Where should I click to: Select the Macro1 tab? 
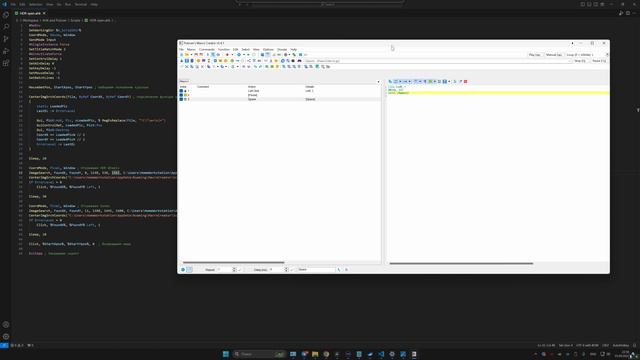tap(184, 82)
